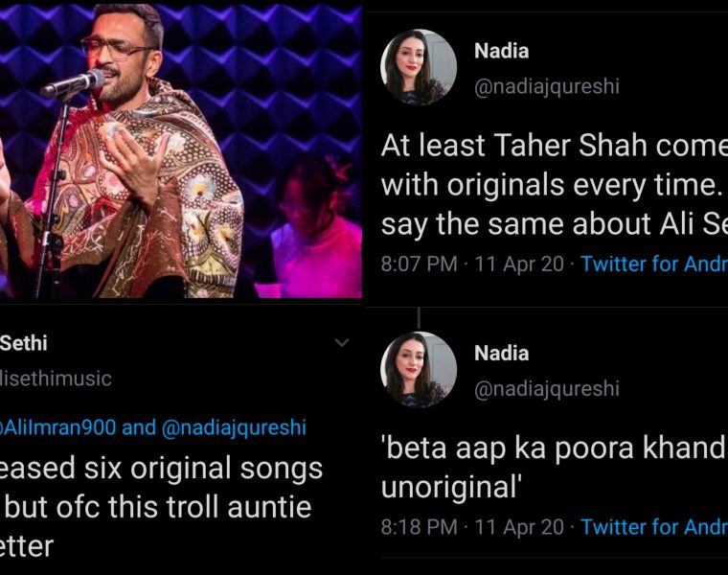Open @nadiajqureshi handle under the top tweet's name
Viewport: 728px width, 575px height.
click(x=546, y=86)
